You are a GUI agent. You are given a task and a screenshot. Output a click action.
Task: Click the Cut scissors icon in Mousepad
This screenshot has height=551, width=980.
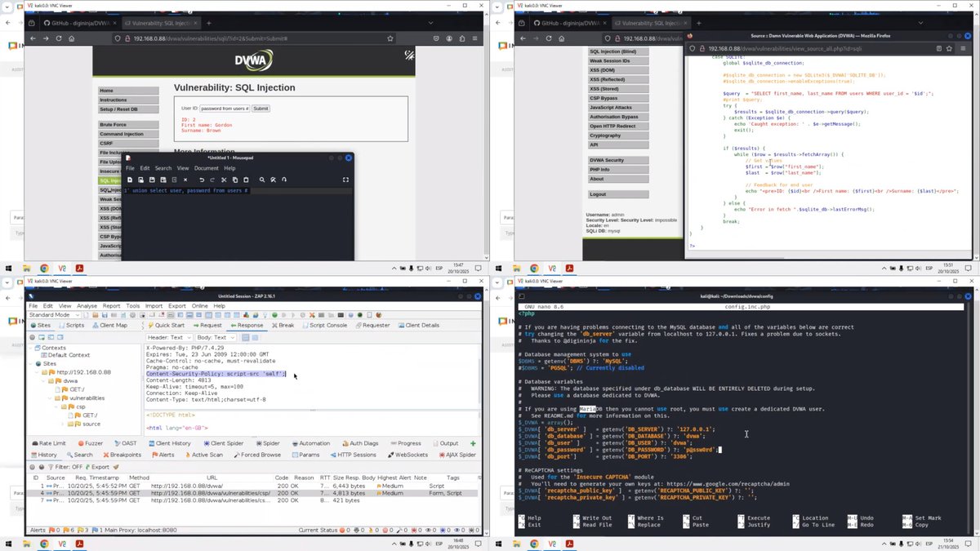224,180
